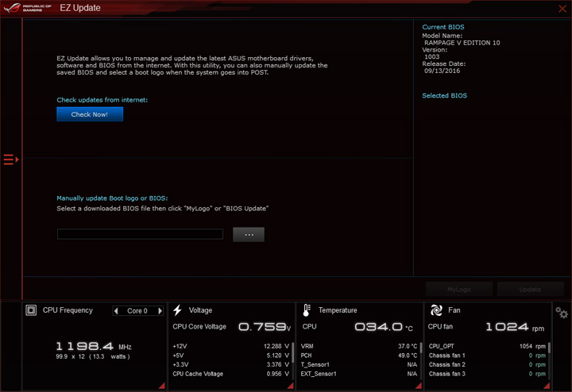This screenshot has height=392, width=572.
Task: Click the ROG Republic of Gamers logo
Action: coord(27,8)
